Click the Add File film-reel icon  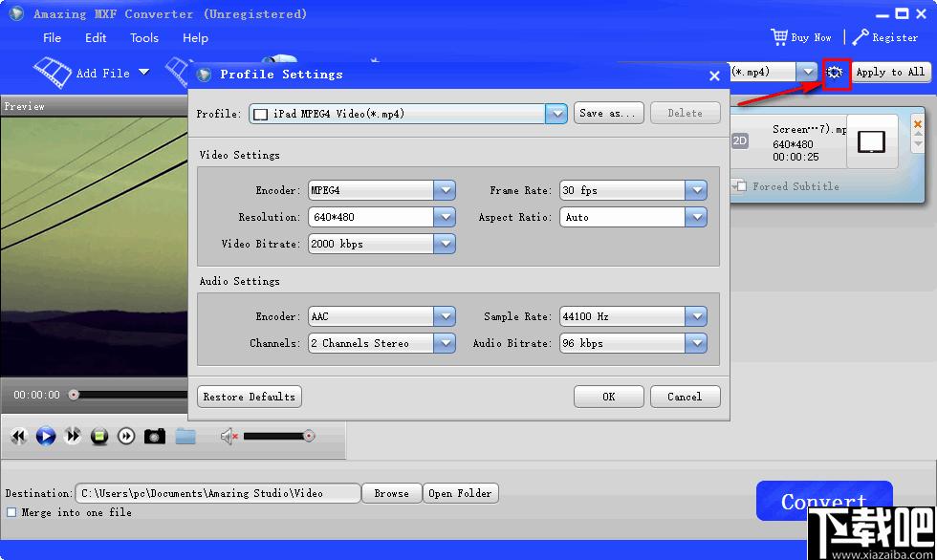[52, 73]
